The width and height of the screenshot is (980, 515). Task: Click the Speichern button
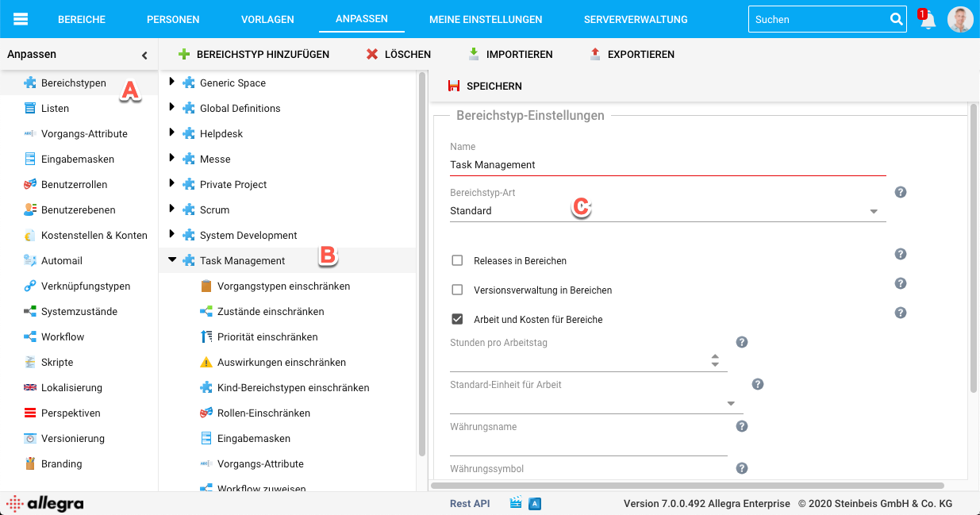coord(485,86)
